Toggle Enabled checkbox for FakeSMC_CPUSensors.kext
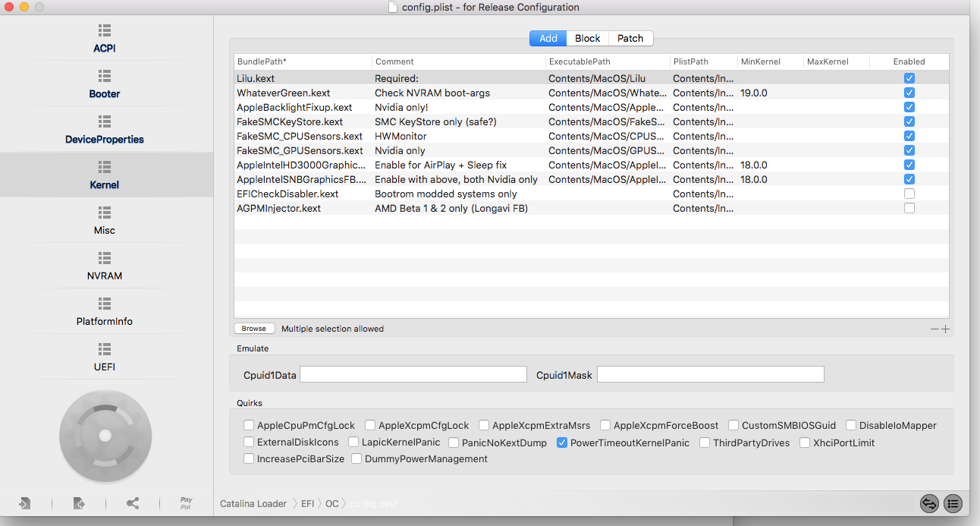Viewport: 980px width, 526px height. [909, 136]
